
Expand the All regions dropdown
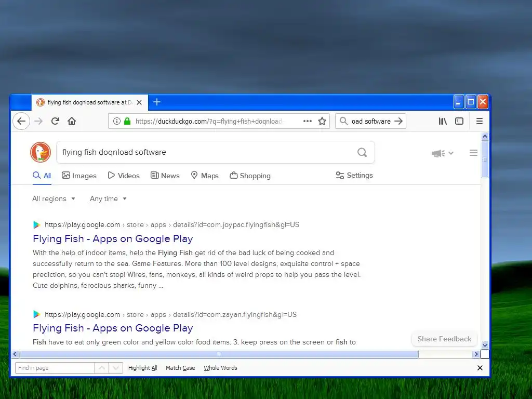54,199
